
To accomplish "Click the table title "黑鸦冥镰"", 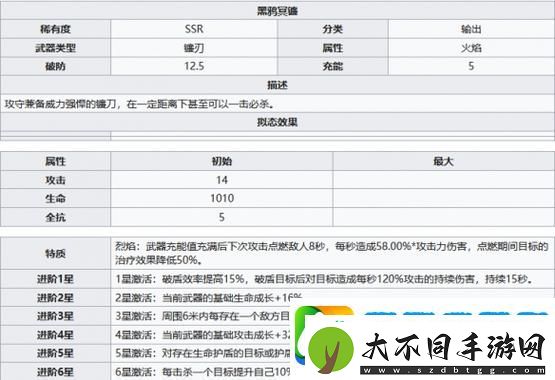I will click(277, 11).
